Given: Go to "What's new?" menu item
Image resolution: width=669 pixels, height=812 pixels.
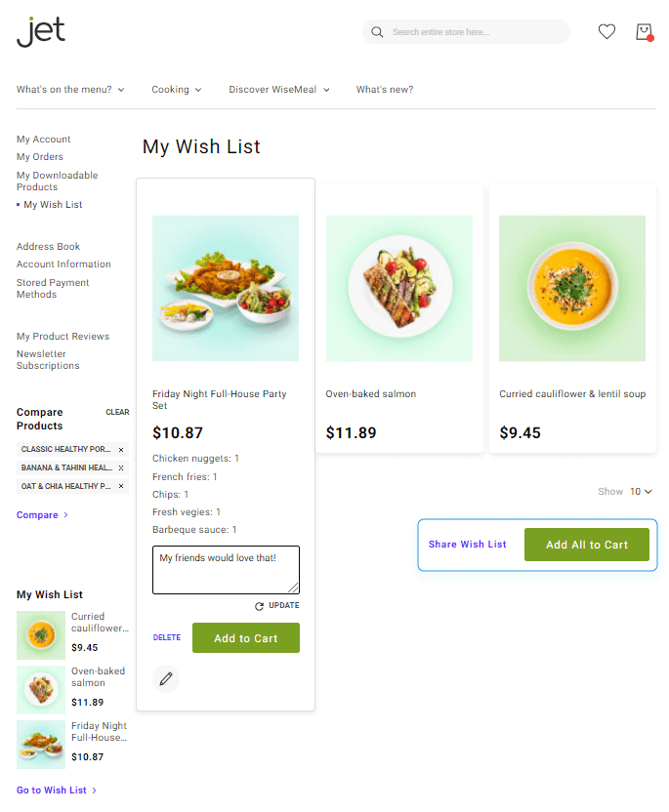Looking at the screenshot, I should (384, 90).
